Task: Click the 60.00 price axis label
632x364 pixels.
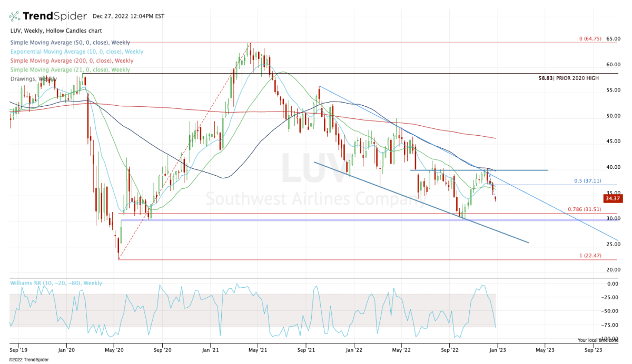Action: [x=613, y=65]
